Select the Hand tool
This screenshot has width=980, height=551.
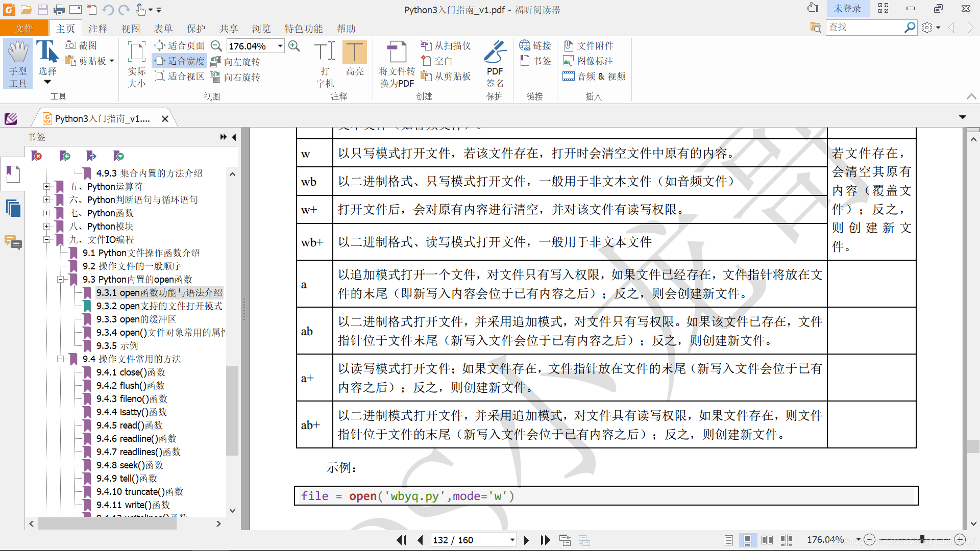(18, 63)
